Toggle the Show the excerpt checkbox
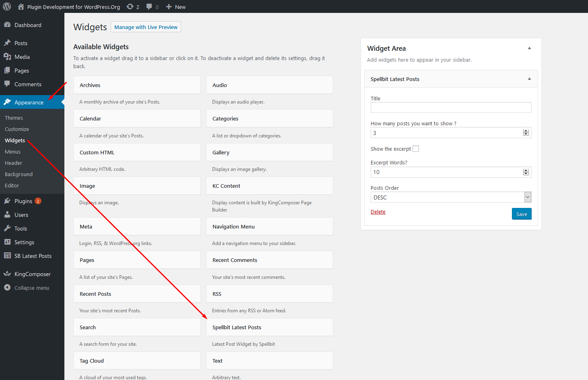 coord(416,149)
